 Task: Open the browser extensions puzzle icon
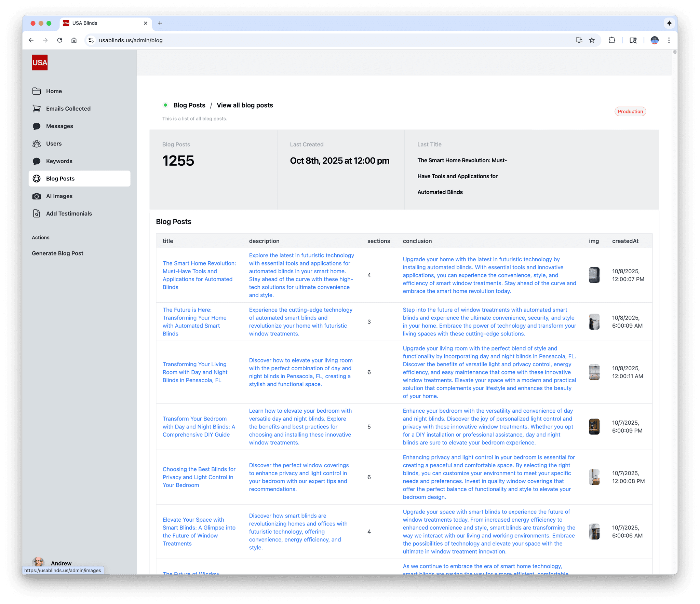pyautogui.click(x=612, y=40)
